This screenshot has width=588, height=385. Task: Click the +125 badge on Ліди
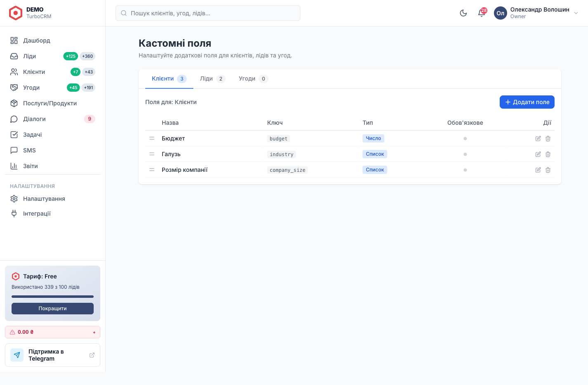coord(71,56)
